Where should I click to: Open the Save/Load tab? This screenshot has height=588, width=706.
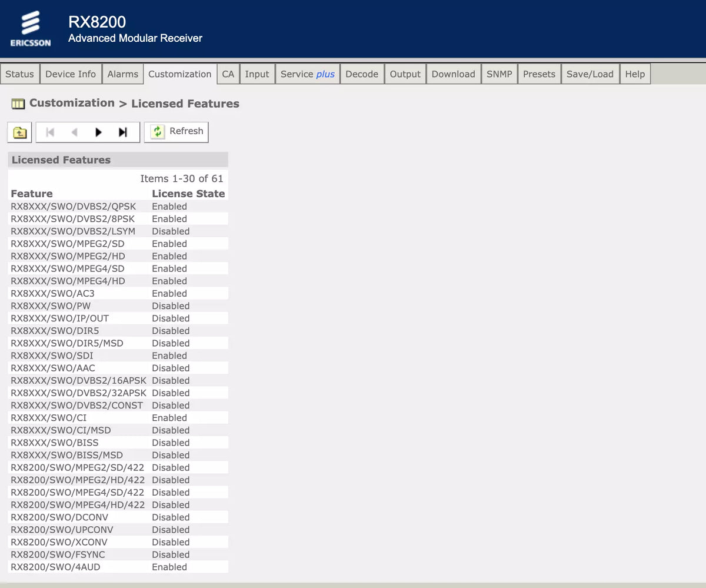pos(590,74)
